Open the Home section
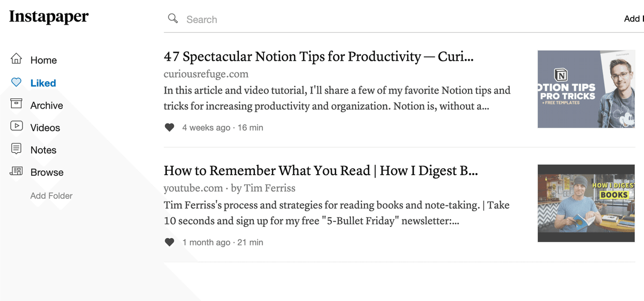The height and width of the screenshot is (301, 644). coord(43,60)
